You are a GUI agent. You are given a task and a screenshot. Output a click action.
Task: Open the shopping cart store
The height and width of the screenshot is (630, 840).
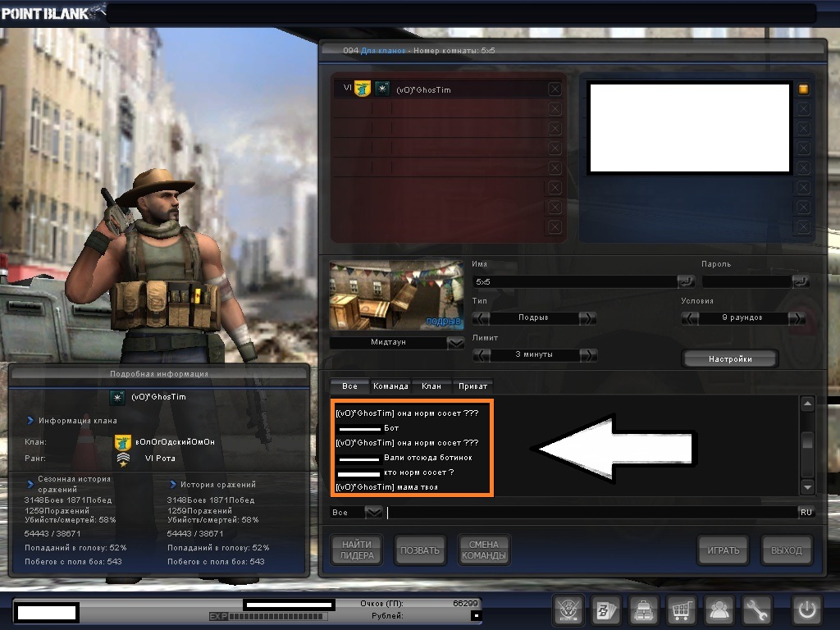tap(681, 610)
